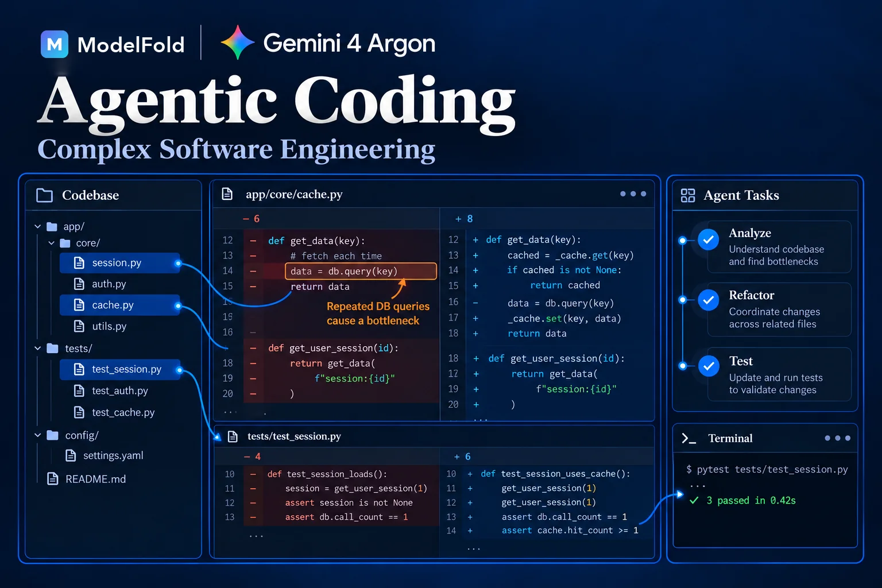882x588 pixels.
Task: Click the tests/test_session.py file title
Action: click(x=294, y=436)
